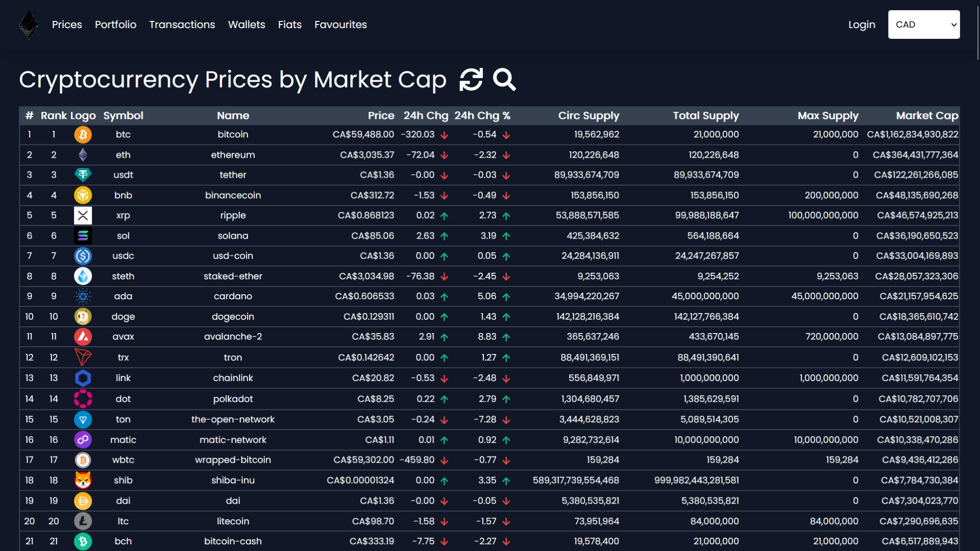Open the search magnifier icon
Image resolution: width=980 pixels, height=551 pixels.
[504, 80]
